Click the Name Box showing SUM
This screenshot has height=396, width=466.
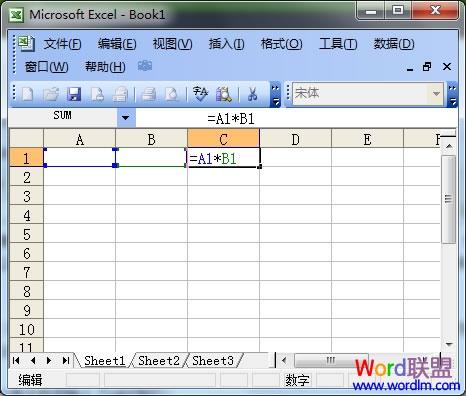(63, 116)
